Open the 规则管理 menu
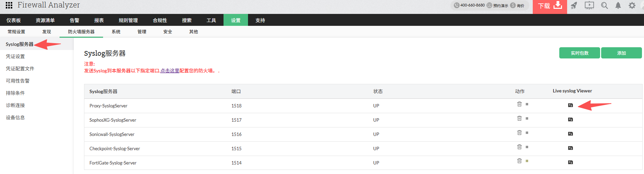The image size is (644, 174). [x=128, y=20]
